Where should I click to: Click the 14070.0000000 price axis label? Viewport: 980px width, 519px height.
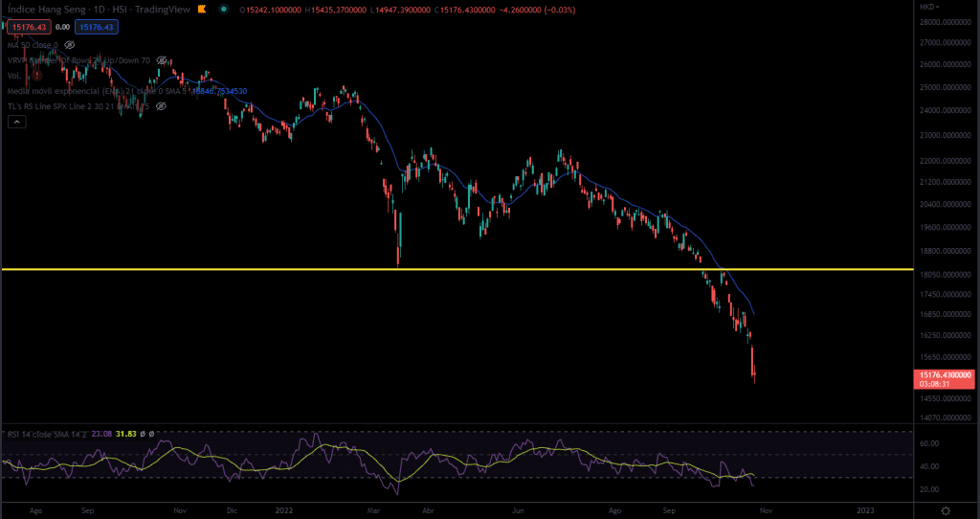[945, 417]
